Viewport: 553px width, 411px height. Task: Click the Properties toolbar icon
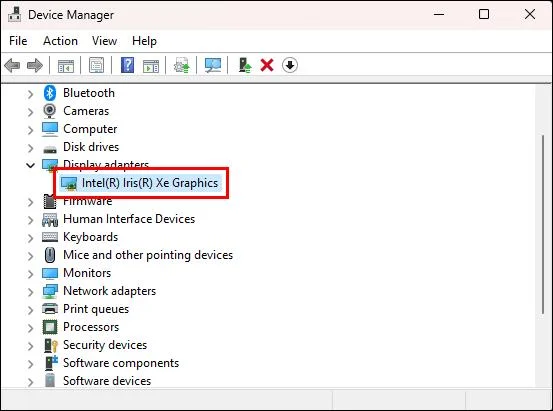[97, 65]
